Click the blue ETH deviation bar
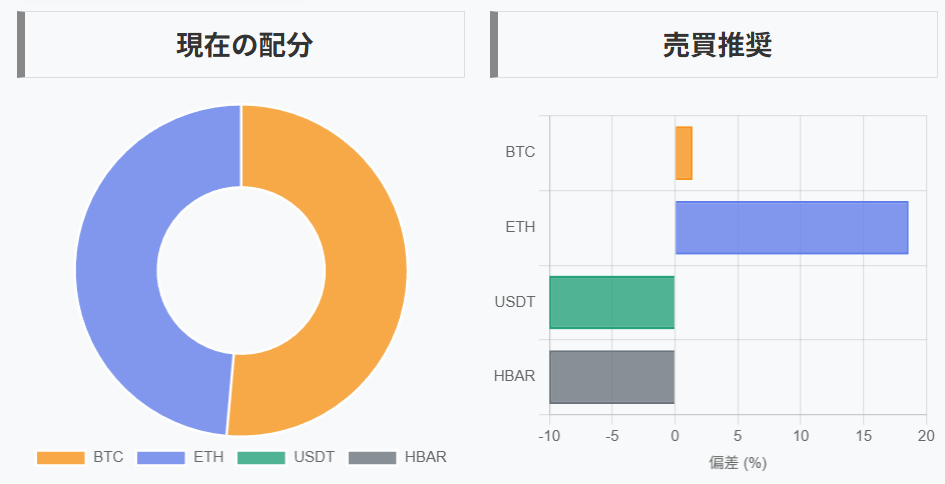 [791, 227]
